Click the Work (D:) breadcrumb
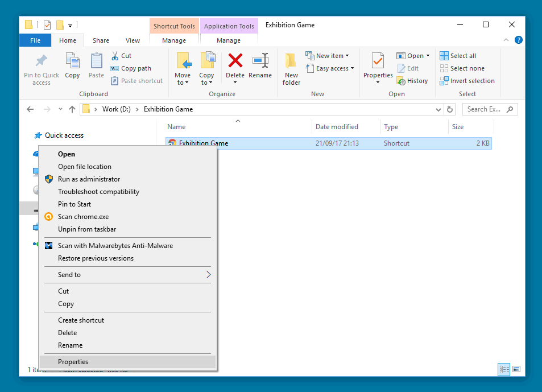 pos(117,109)
